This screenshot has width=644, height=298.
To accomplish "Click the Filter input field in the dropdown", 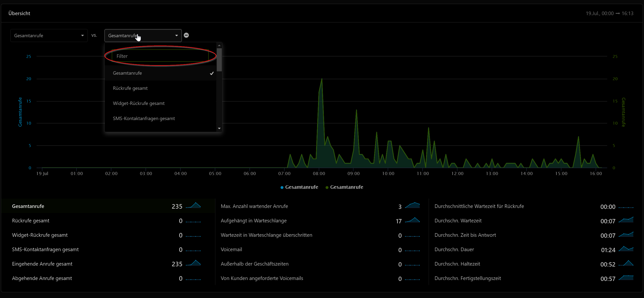I will (160, 56).
